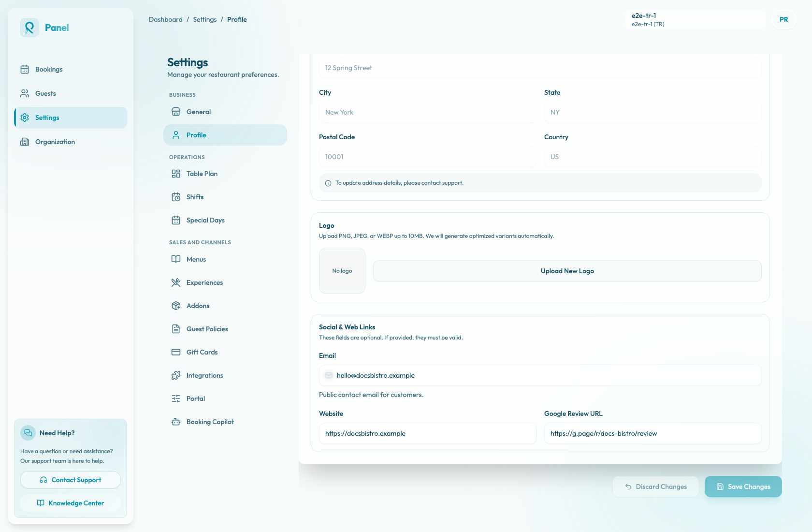Click the envelope icon in Email field
Viewport: 812px width, 532px height.
329,375
